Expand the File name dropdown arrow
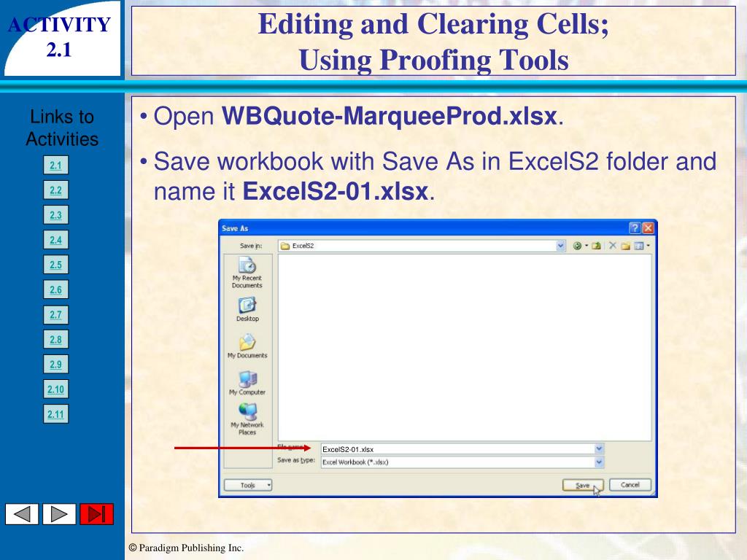 [x=599, y=448]
